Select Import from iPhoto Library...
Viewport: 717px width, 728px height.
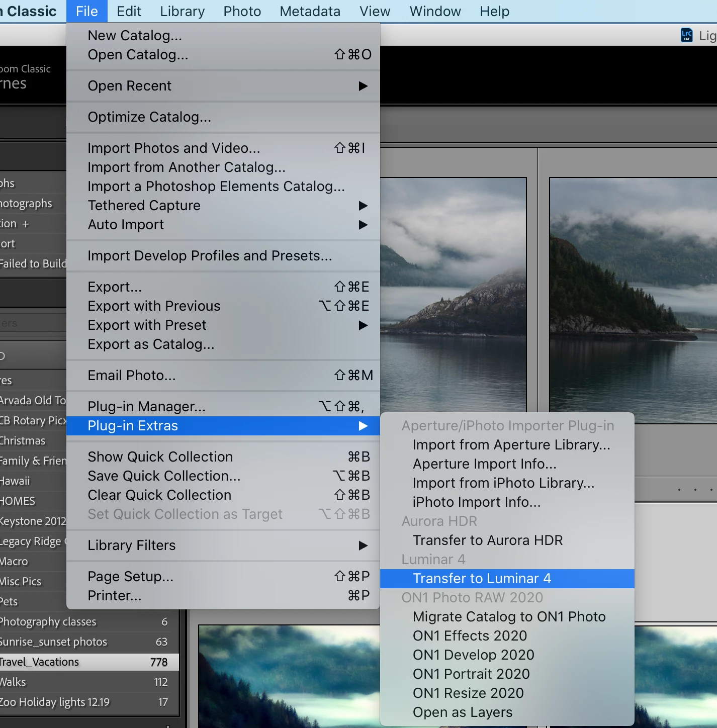(507, 483)
